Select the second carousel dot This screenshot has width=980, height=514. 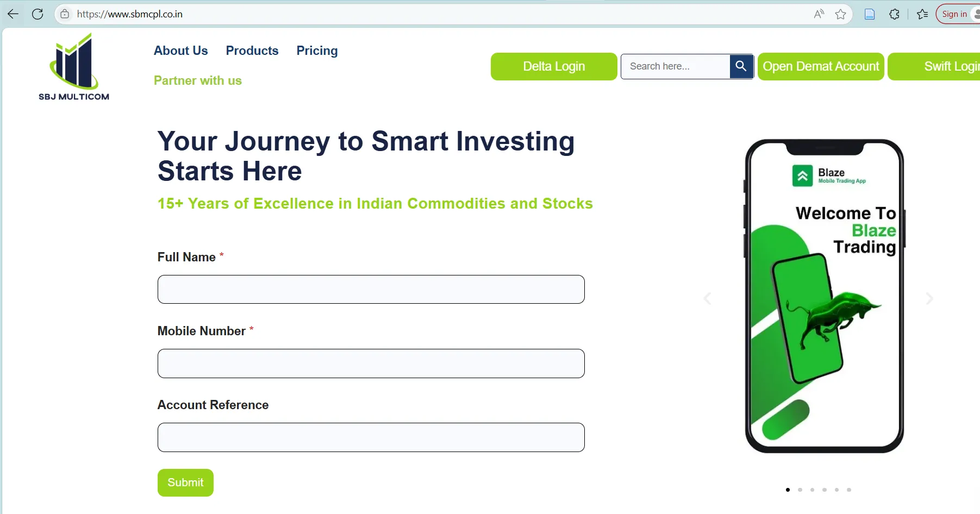[x=800, y=490]
